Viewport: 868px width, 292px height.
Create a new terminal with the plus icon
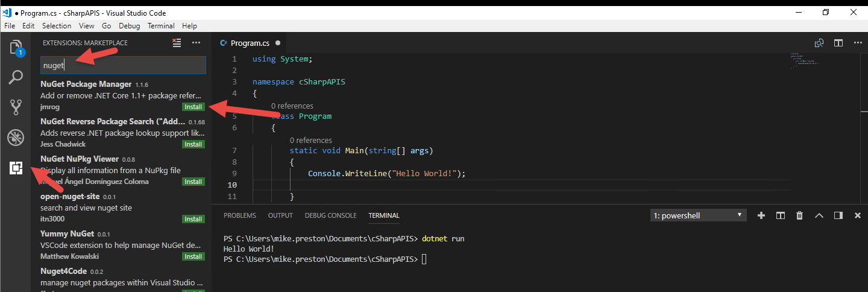click(x=761, y=215)
